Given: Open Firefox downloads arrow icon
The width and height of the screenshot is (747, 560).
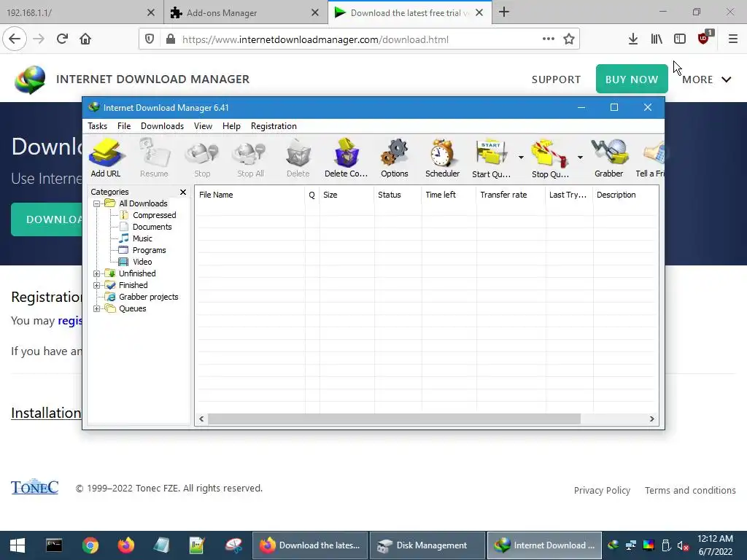Looking at the screenshot, I should (x=633, y=39).
